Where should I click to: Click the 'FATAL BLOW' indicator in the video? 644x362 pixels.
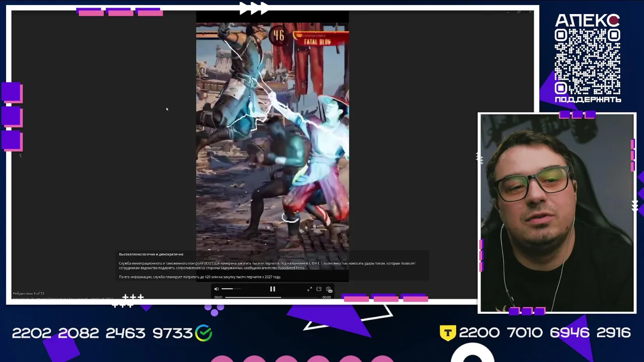(x=317, y=42)
